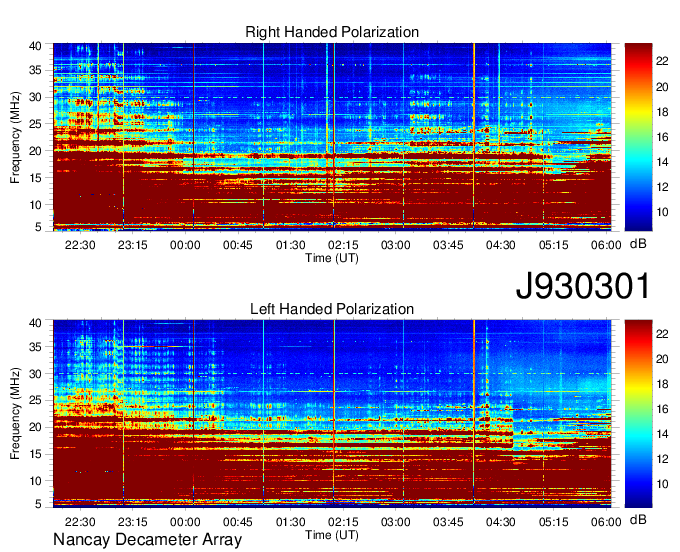Click the 25 MHz tick on the bottom plot
The height and width of the screenshot is (552, 680).
pos(35,400)
